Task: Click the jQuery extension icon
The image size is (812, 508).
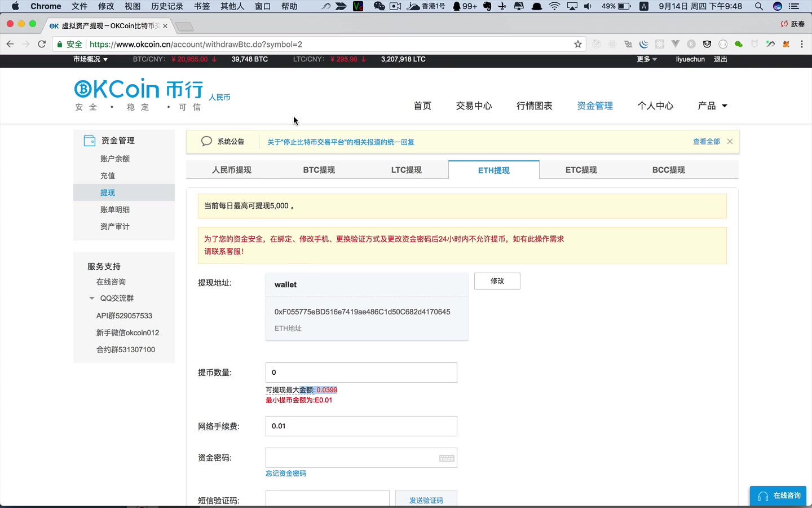Action: pos(644,44)
